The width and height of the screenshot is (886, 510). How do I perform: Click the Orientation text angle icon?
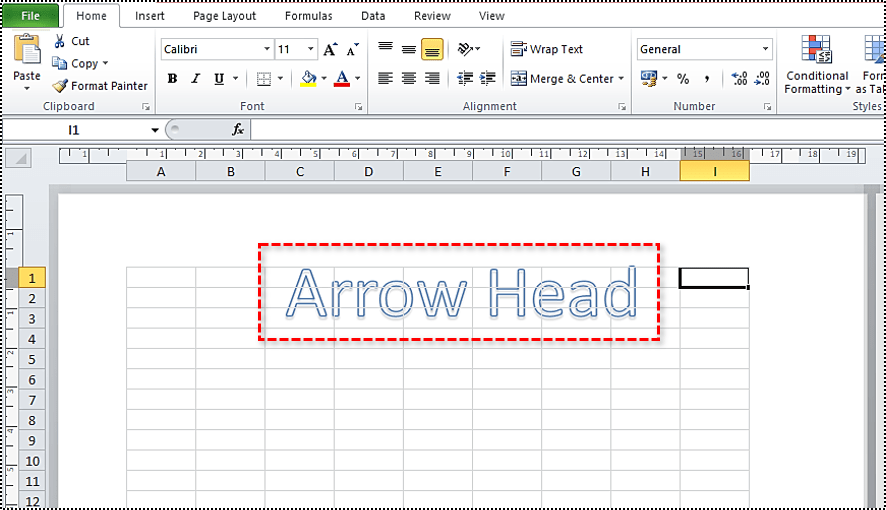(x=465, y=49)
